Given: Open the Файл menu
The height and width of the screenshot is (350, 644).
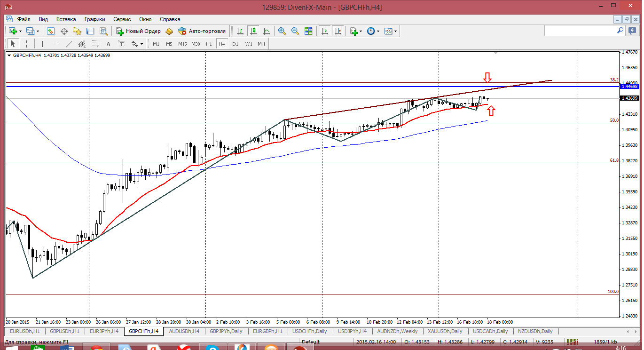Looking at the screenshot, I should point(24,19).
